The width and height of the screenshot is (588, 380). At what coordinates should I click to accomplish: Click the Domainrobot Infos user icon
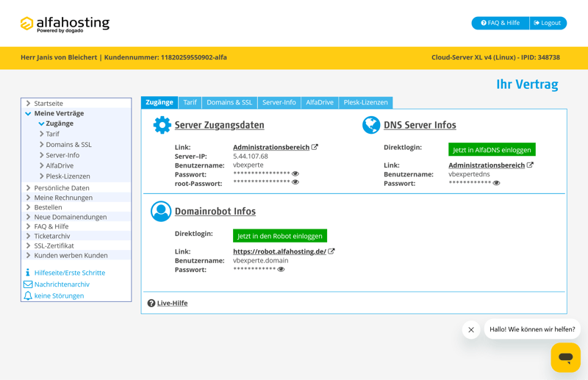[x=161, y=211]
